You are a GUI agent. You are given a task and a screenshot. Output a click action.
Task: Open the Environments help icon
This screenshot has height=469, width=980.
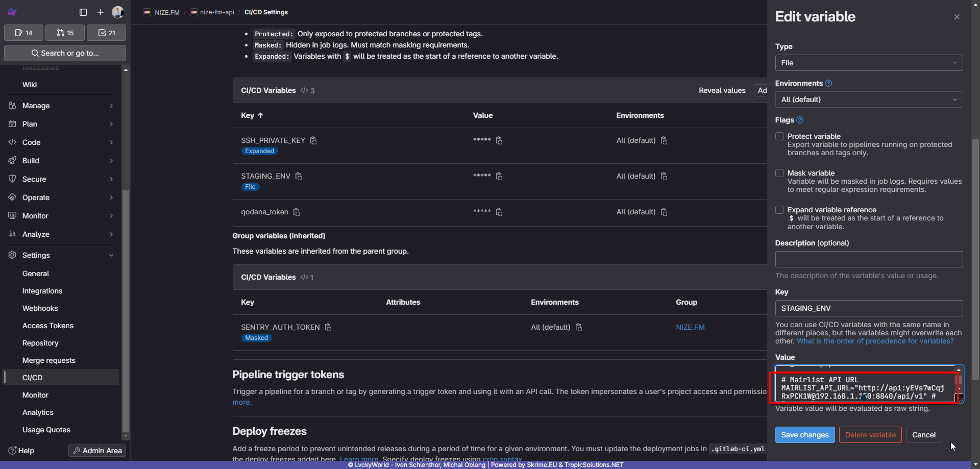click(828, 83)
